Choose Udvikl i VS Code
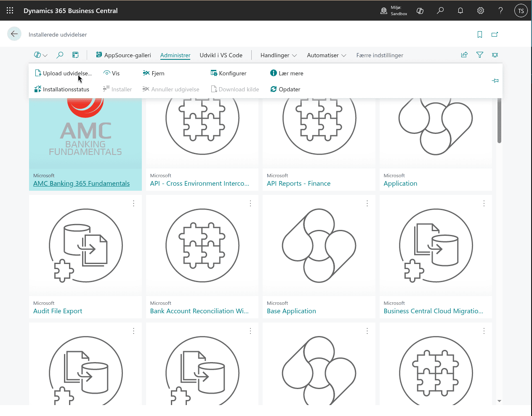The width and height of the screenshot is (532, 416). click(x=221, y=55)
